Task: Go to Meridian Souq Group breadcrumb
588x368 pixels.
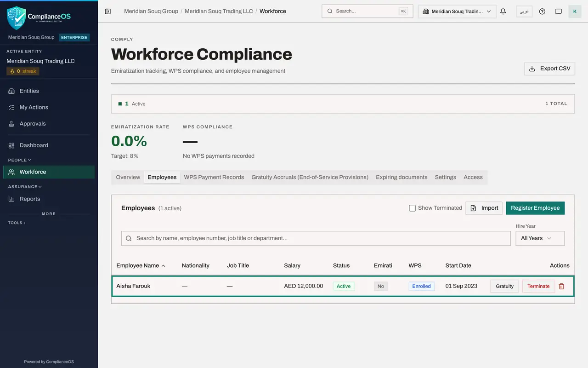Action: pos(151,11)
